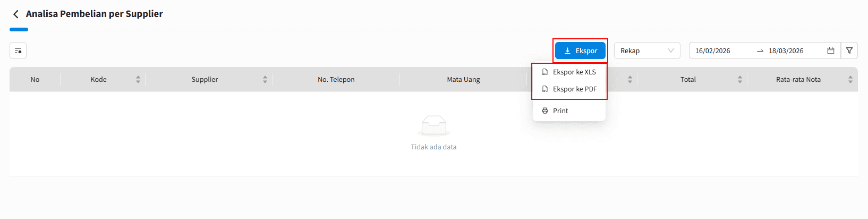The image size is (868, 219).
Task: Sort by the Kode column sort arrows
Action: pyautogui.click(x=138, y=80)
